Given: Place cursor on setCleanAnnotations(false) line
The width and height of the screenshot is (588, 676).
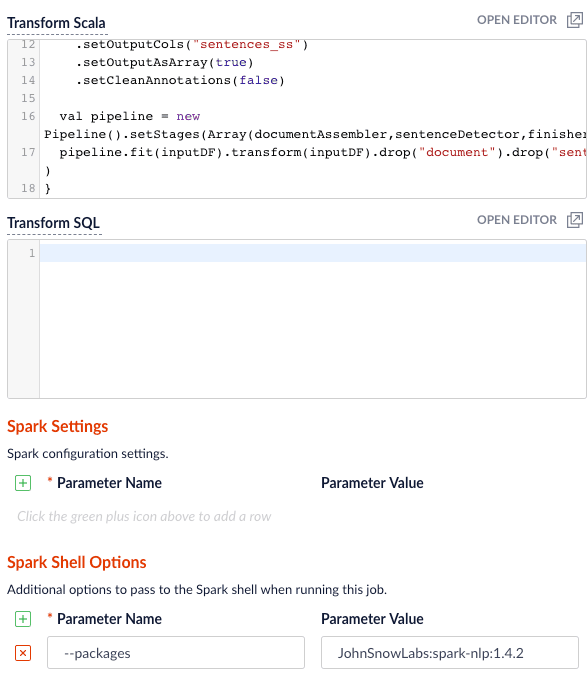Looking at the screenshot, I should pyautogui.click(x=180, y=81).
